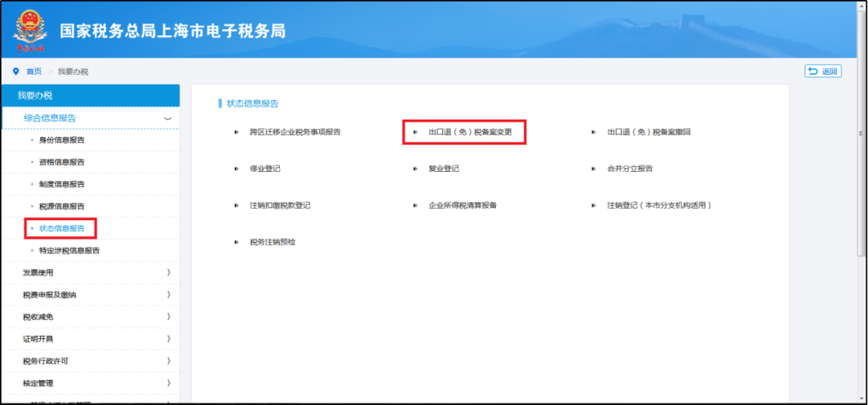The width and height of the screenshot is (868, 405).
Task: Open 跨区迁移企业税务事项报告 link
Action: point(295,133)
